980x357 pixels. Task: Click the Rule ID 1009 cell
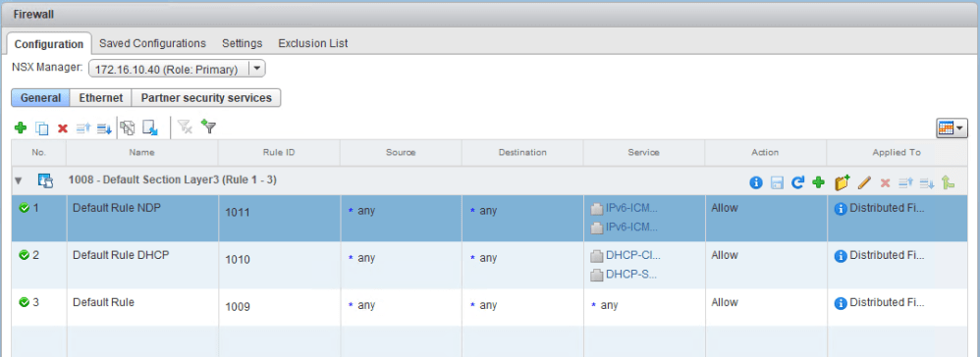tap(280, 307)
